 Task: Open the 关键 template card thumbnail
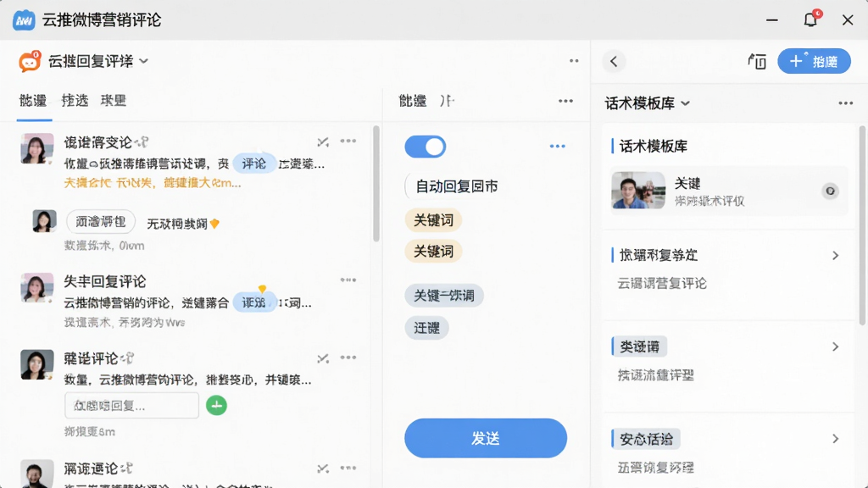coord(638,190)
